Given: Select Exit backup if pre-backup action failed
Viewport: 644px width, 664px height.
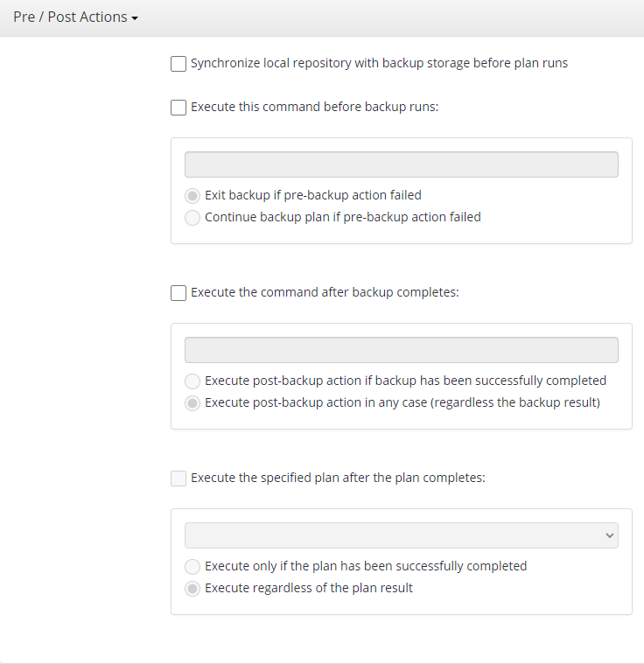Looking at the screenshot, I should (x=192, y=196).
